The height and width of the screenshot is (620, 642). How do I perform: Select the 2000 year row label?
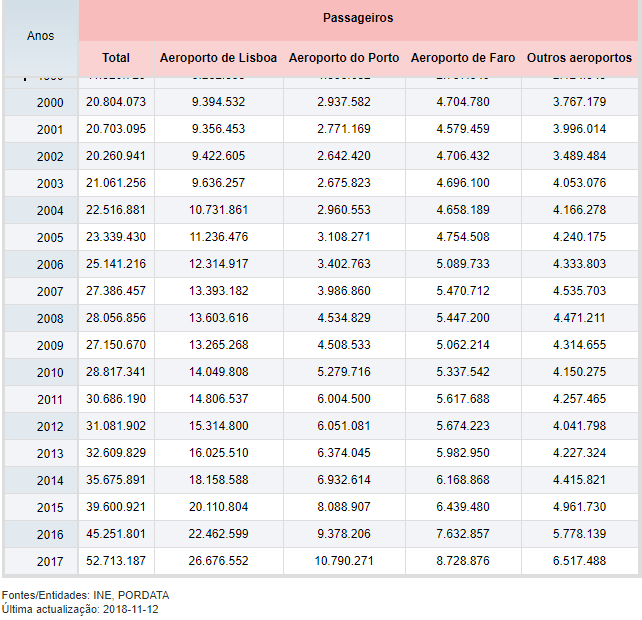pos(49,103)
